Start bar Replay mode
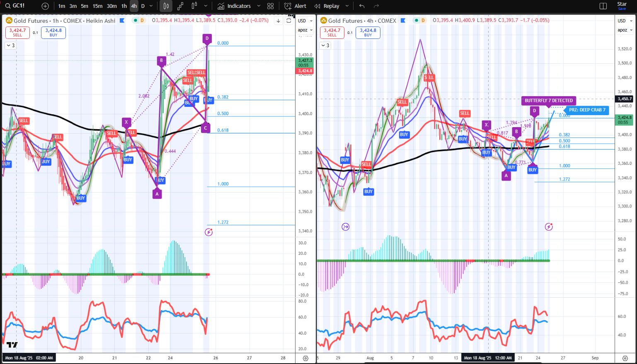Screen dimensions: 637x364 327,6
